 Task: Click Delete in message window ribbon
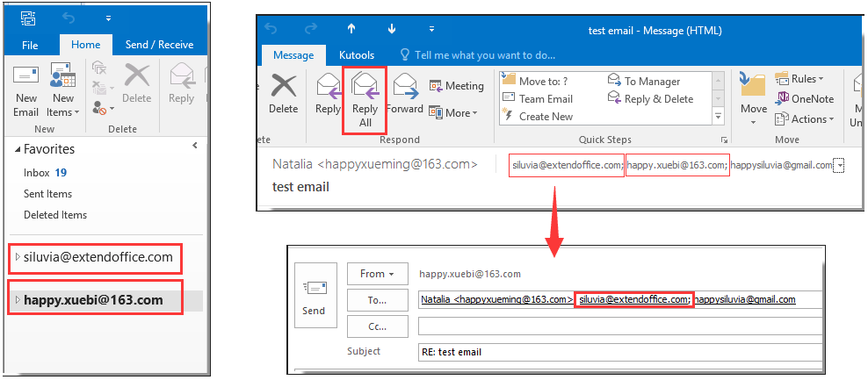pos(284,94)
